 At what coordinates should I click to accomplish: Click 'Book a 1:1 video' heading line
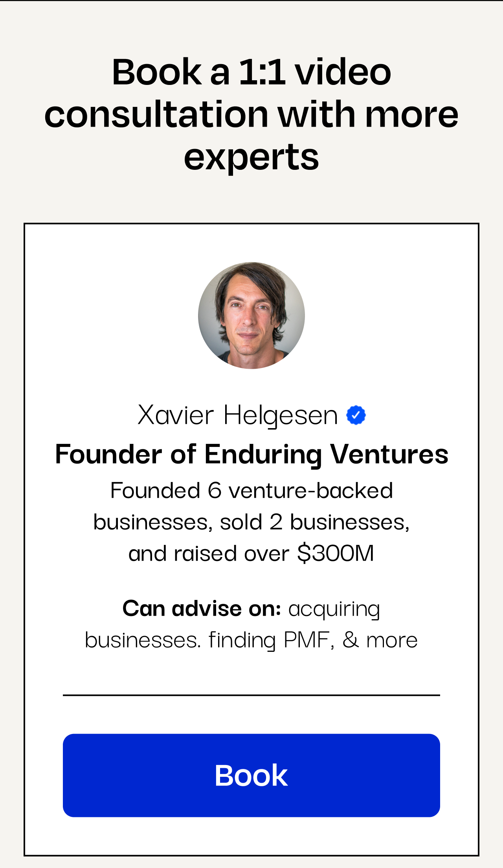(x=251, y=72)
